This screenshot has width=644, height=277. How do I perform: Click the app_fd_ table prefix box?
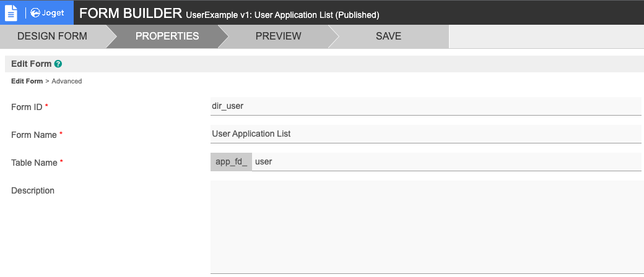click(231, 162)
